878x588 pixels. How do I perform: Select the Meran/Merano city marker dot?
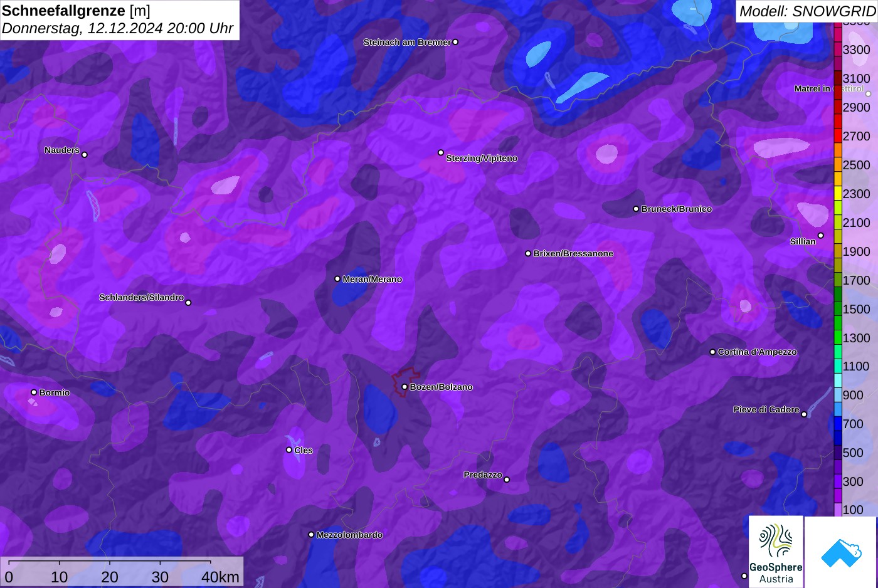[337, 279]
